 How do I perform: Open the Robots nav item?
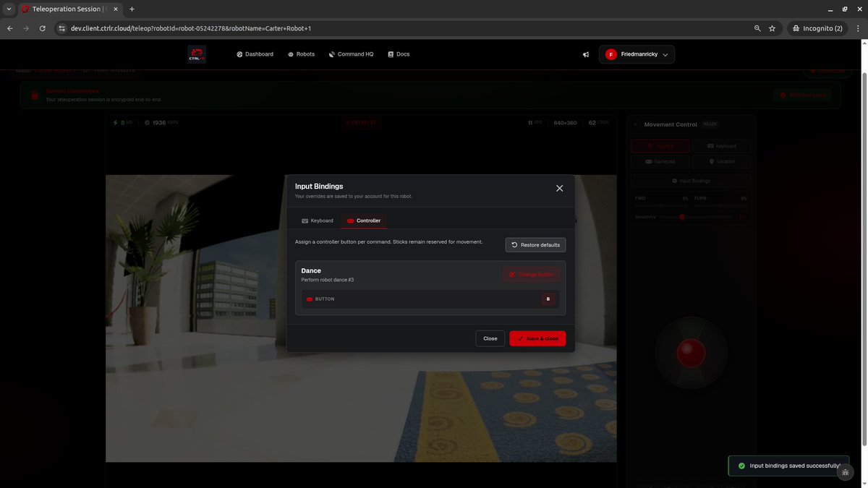coord(301,54)
